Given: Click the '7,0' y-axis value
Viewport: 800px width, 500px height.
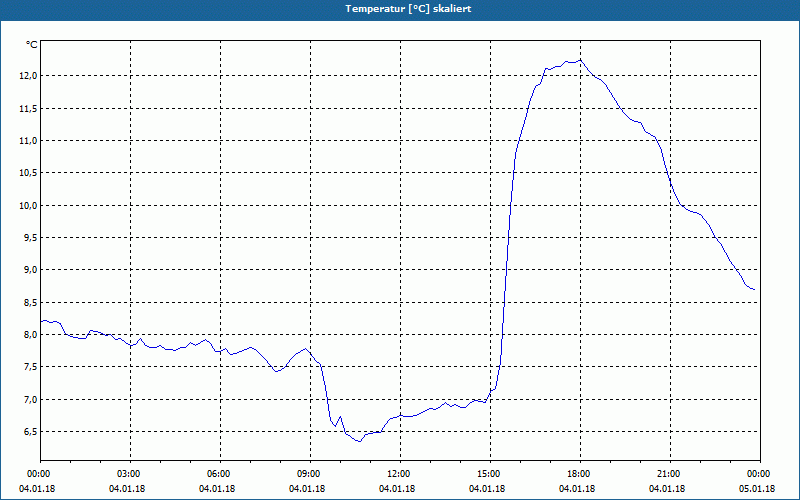Looking at the screenshot, I should (30, 399).
